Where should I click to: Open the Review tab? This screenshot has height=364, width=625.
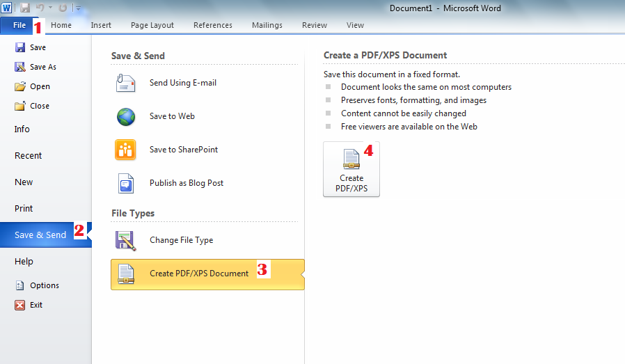pos(315,25)
